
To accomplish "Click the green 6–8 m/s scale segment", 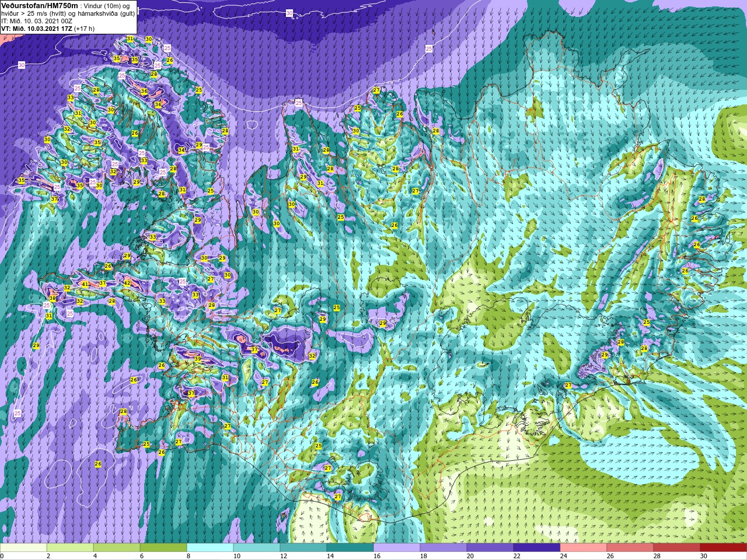I will click(163, 548).
